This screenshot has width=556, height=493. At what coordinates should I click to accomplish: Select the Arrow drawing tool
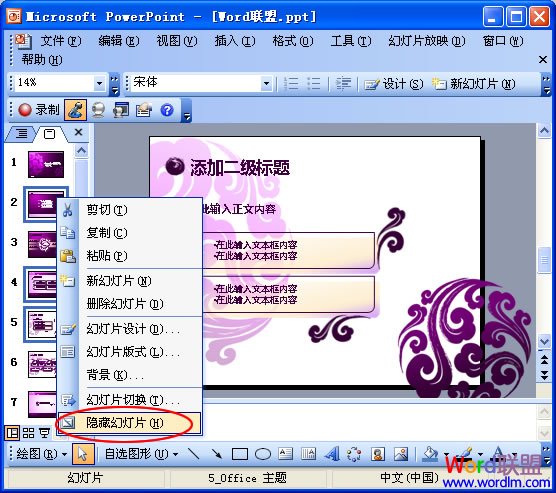pos(216,454)
